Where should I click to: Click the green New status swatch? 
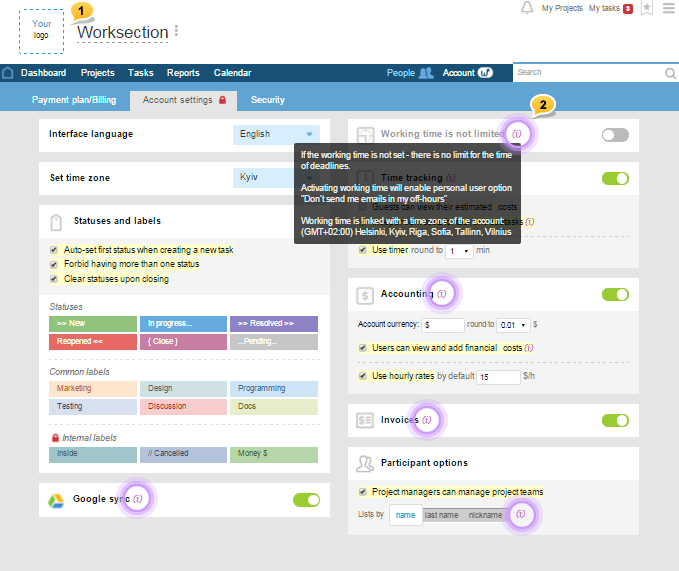coord(93,324)
